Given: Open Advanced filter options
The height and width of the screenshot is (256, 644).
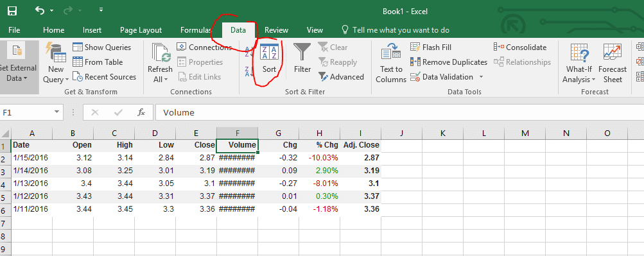Looking at the screenshot, I should coord(341,77).
